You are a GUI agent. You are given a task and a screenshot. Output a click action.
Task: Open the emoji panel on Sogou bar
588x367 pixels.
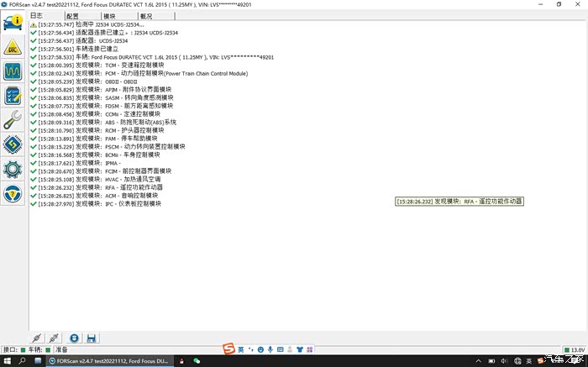click(x=260, y=349)
